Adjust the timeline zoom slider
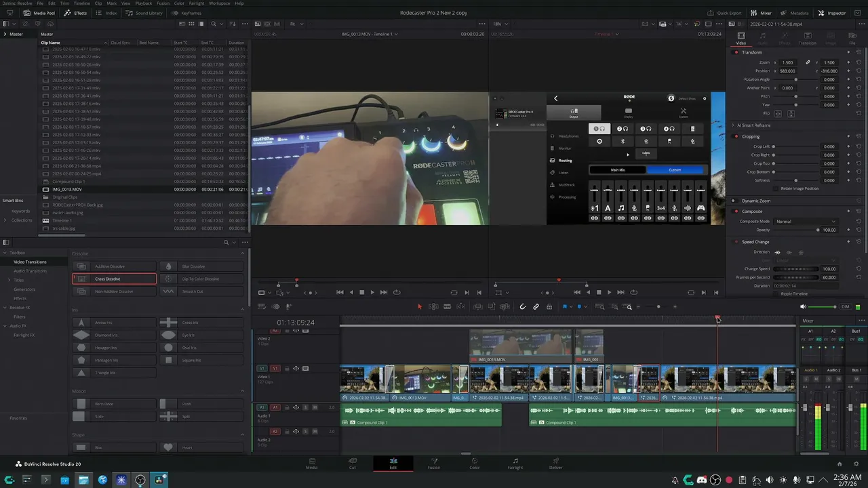The image size is (868, 488). click(x=657, y=307)
